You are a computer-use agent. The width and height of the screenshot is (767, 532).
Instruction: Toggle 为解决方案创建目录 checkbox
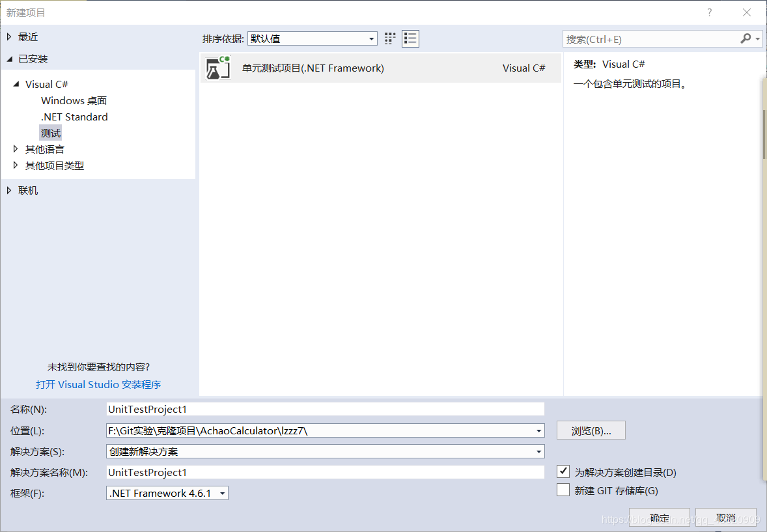tap(563, 471)
